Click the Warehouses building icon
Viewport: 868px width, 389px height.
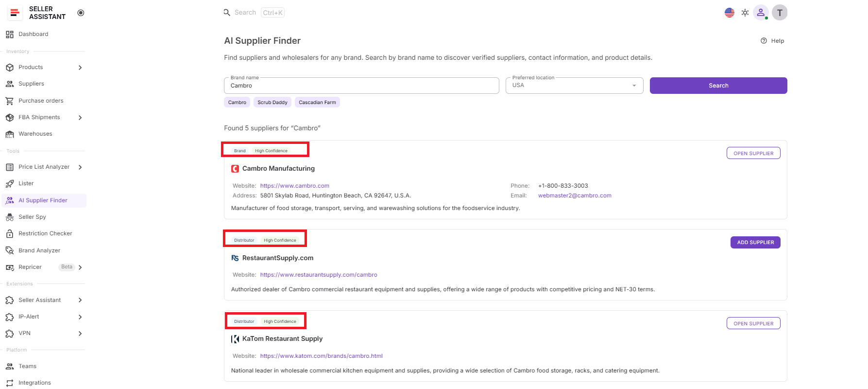coord(10,134)
